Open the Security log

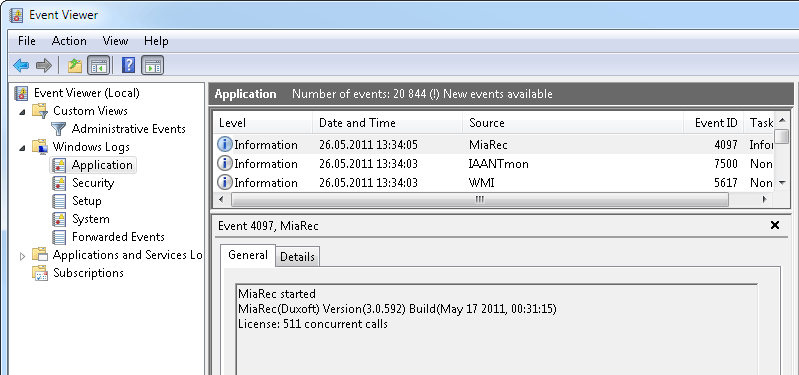click(x=93, y=183)
